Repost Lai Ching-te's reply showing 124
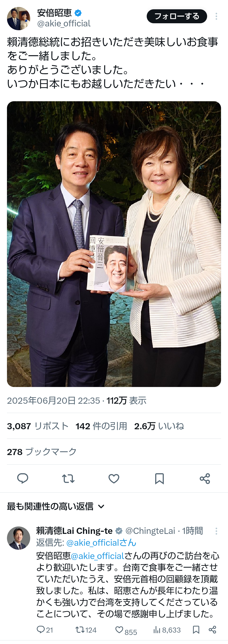Image resolution: width=228 pixels, height=644 pixels. coord(86,630)
